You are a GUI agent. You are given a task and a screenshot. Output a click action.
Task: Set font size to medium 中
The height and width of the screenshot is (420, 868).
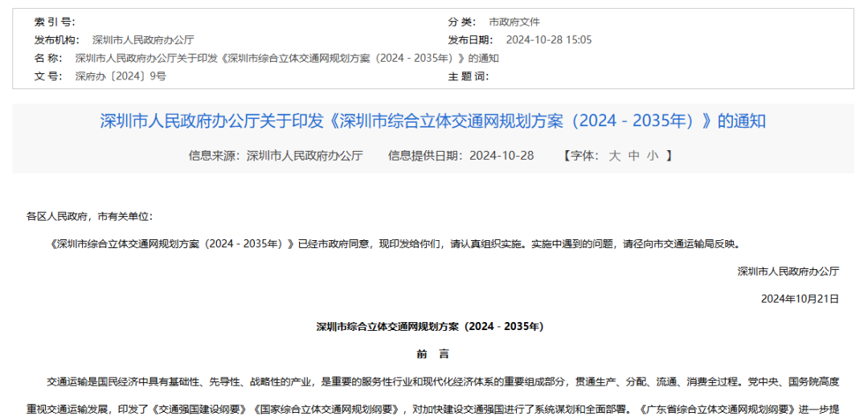point(634,156)
